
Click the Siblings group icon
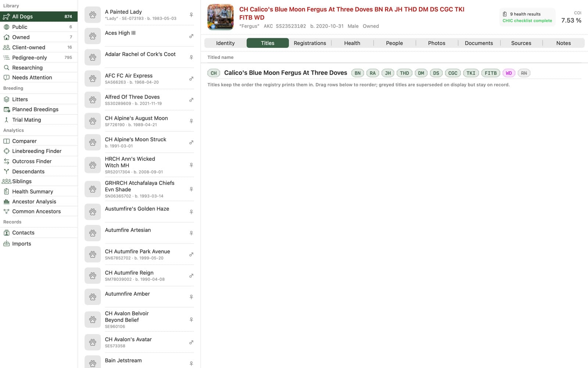point(6,181)
